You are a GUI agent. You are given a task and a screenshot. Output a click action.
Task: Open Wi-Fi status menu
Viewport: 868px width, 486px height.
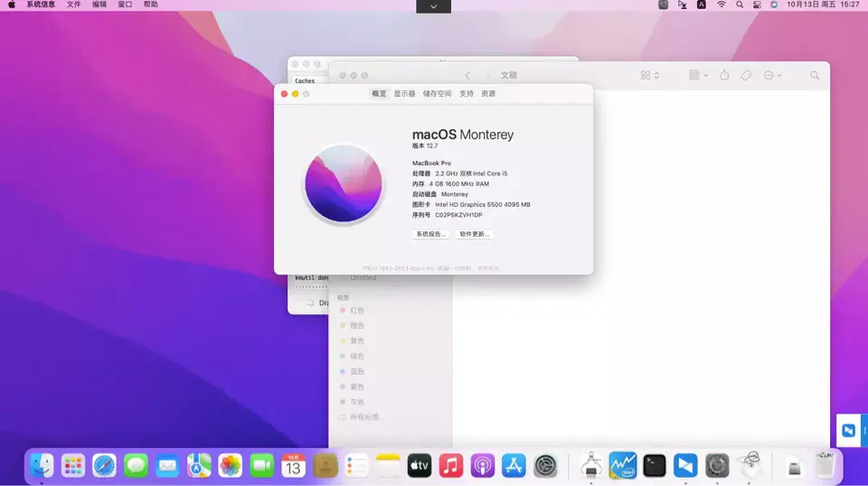pos(722,5)
